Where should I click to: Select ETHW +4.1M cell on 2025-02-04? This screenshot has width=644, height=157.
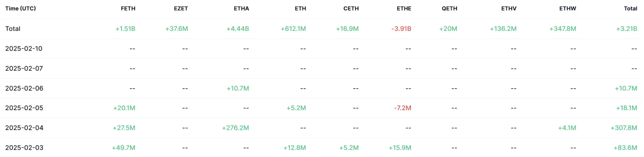click(x=567, y=128)
